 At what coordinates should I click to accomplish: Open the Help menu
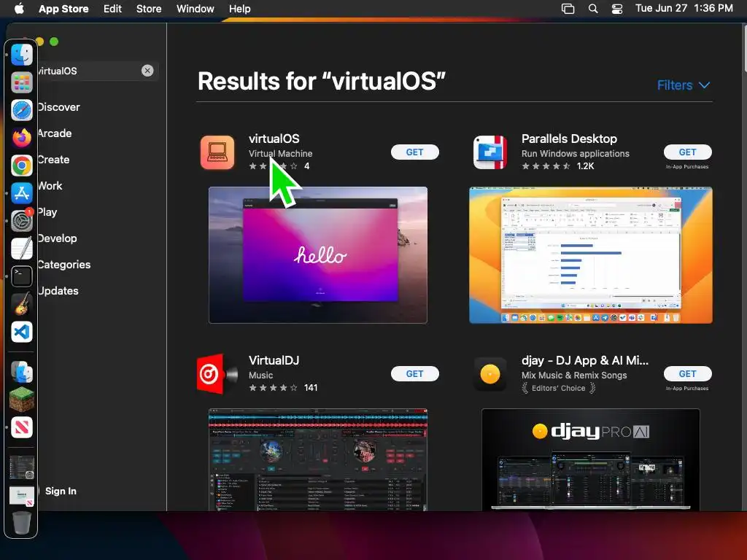[239, 9]
